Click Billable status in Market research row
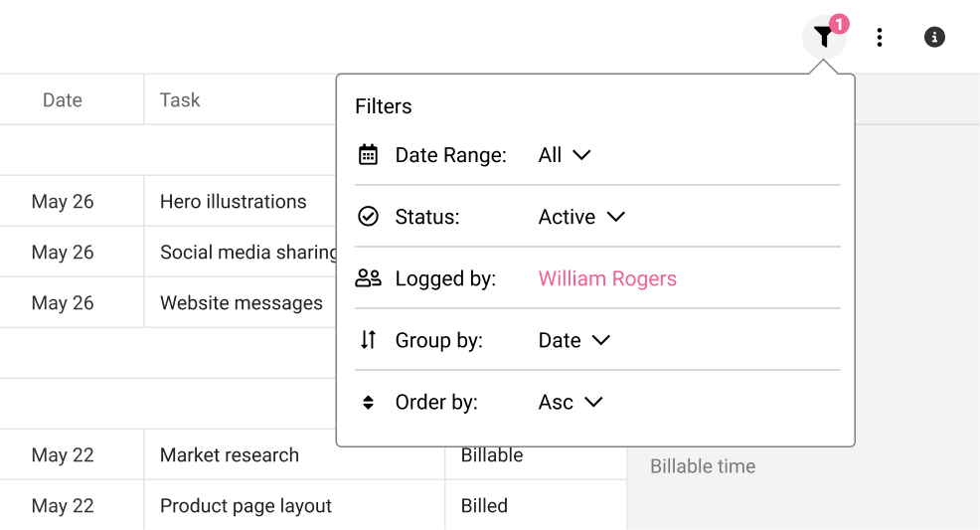The width and height of the screenshot is (980, 530). tap(492, 455)
